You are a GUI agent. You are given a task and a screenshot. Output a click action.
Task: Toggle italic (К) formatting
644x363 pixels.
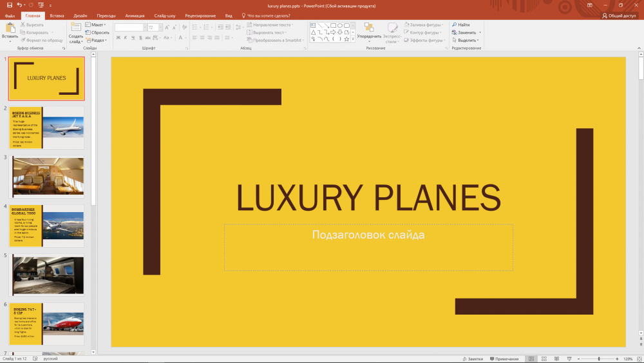pyautogui.click(x=126, y=38)
